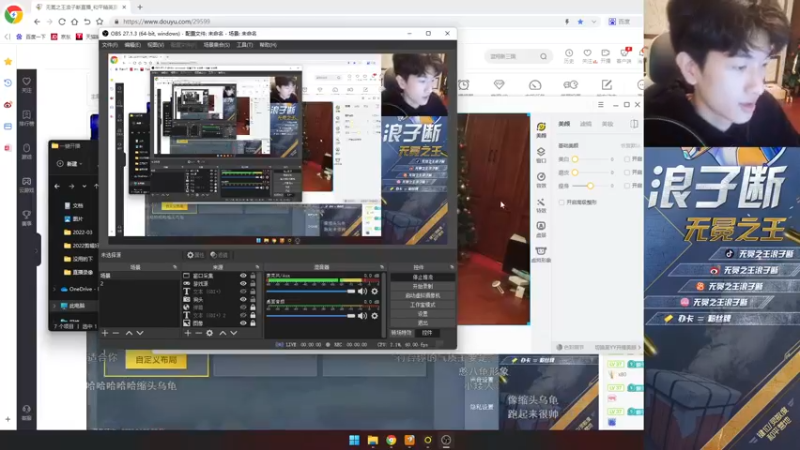Adjust microphone volume slider in OBS mixer
800x450 pixels.
pyautogui.click(x=310, y=291)
